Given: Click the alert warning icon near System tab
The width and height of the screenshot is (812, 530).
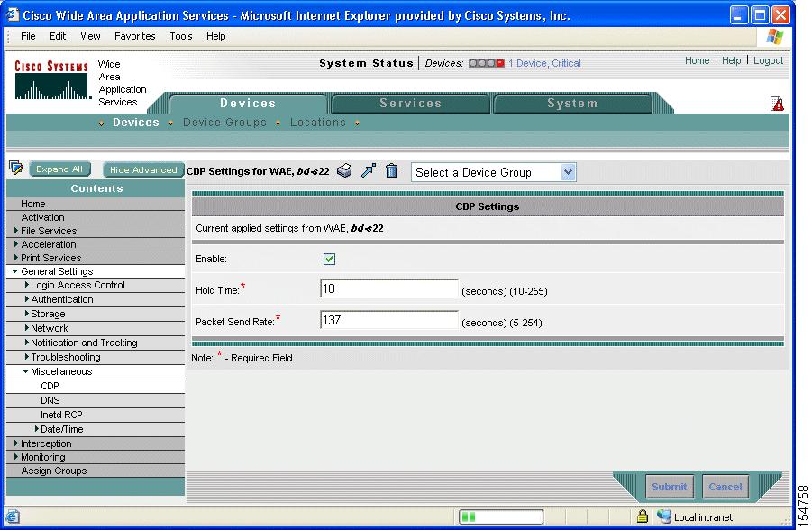Looking at the screenshot, I should 777,104.
